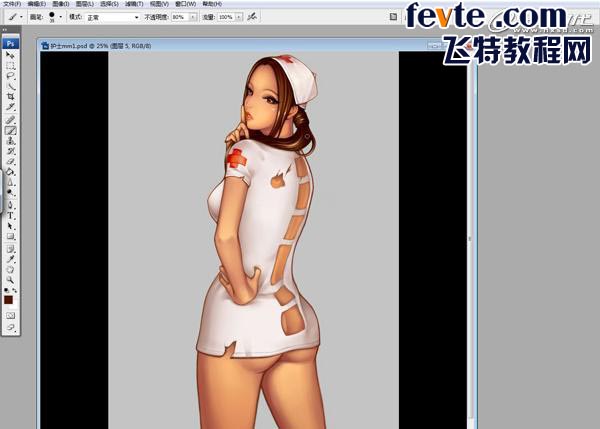This screenshot has height=429, width=600.
Task: Open the 帮助(H) menu
Action: (x=212, y=4)
